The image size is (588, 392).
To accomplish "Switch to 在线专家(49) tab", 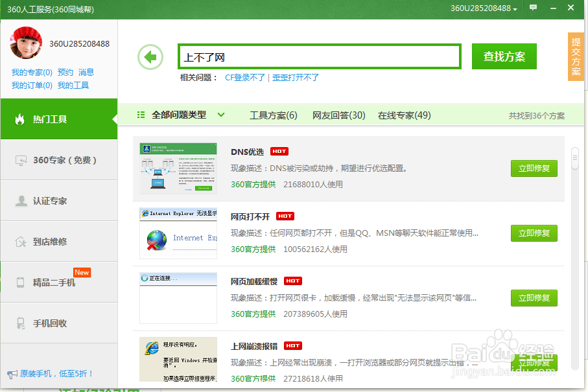I will coord(404,115).
